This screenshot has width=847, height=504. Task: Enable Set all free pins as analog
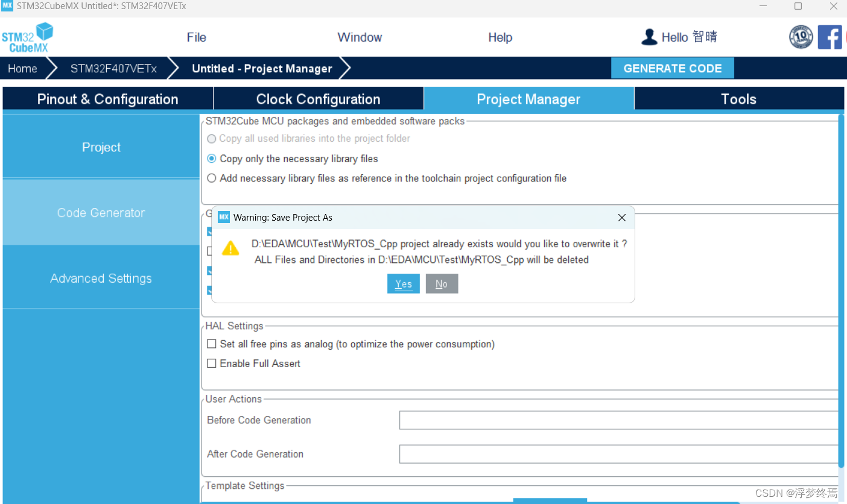(x=212, y=344)
